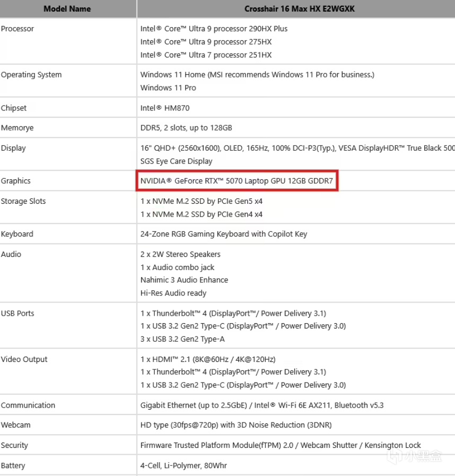This screenshot has width=455, height=476.
Task: Select the 'Windows 11 Home' recommendation line
Action: tap(257, 75)
